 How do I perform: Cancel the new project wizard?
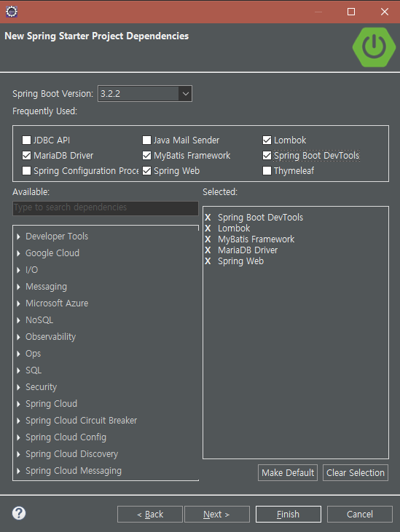tap(360, 515)
